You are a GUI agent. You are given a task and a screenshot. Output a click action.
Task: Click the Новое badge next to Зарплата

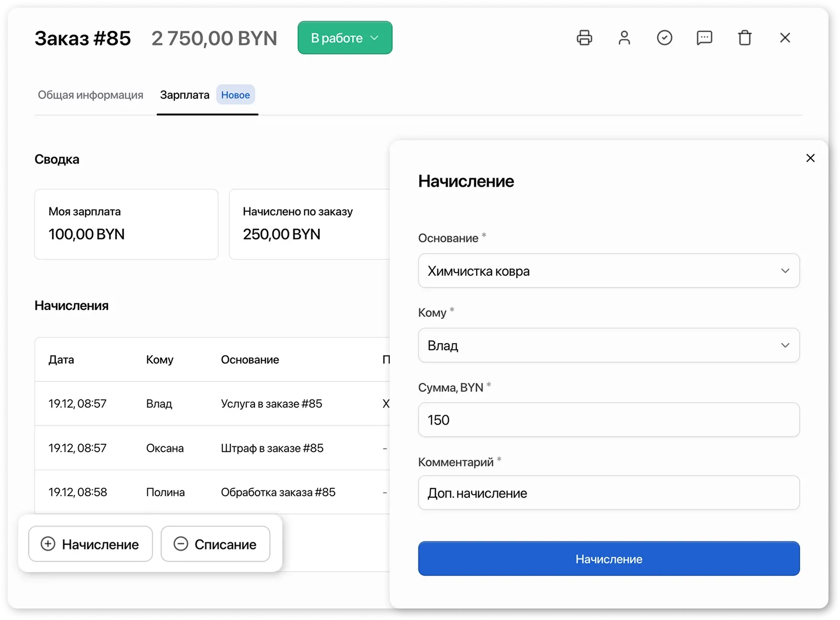pyautogui.click(x=235, y=95)
